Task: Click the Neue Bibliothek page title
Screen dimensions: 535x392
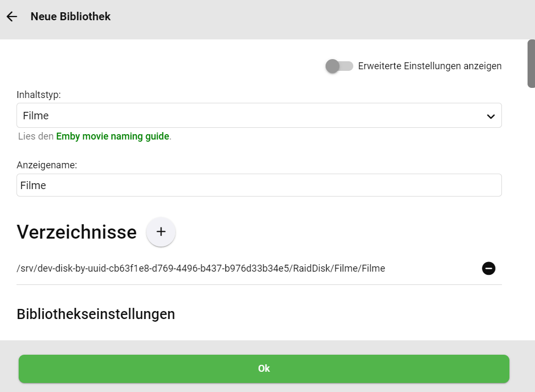Action: 71,17
